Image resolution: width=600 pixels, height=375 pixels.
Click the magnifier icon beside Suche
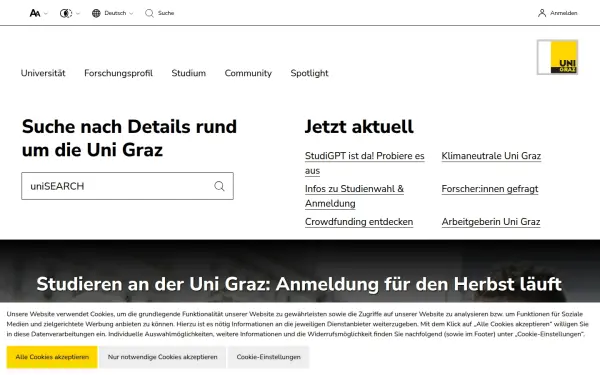pos(149,13)
